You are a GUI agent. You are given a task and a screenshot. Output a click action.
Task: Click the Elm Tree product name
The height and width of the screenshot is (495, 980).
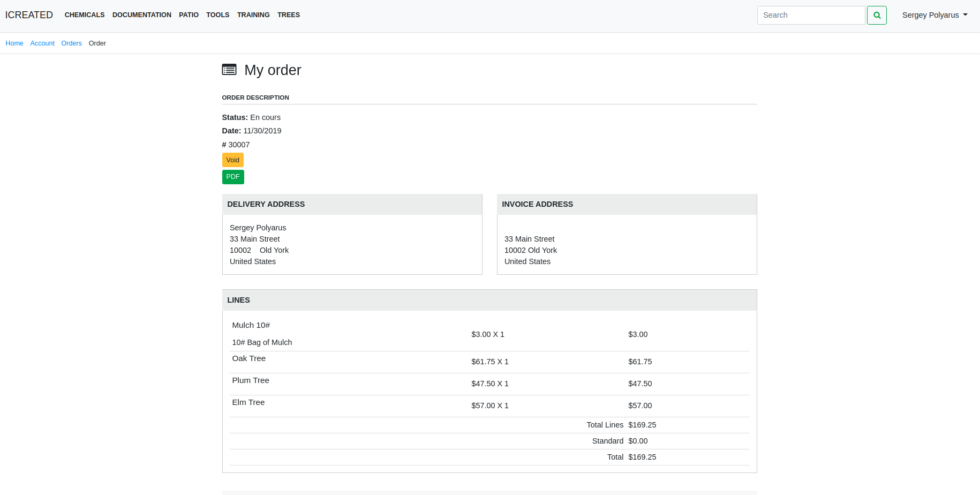248,402
